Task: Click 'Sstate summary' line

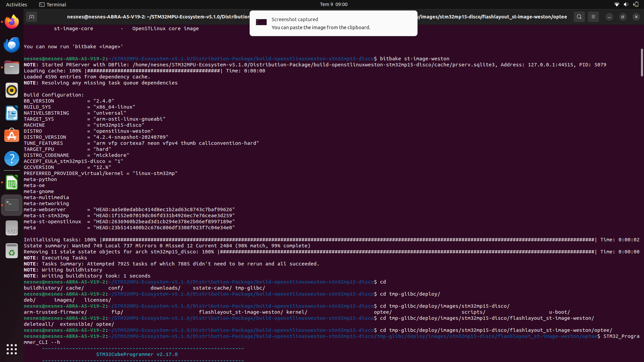Action: pyautogui.click(x=167, y=246)
